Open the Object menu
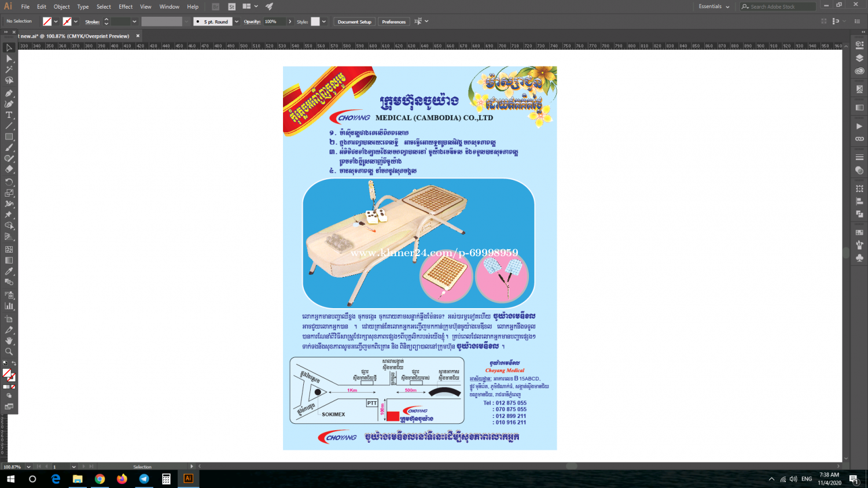 62,6
